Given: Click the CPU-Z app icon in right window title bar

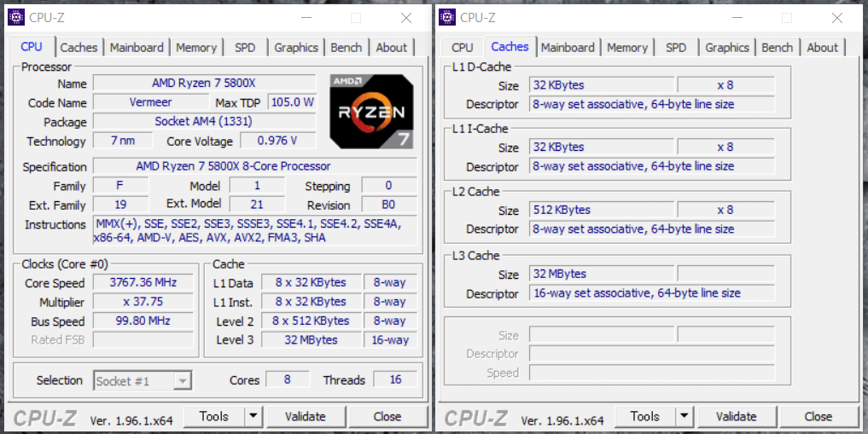Looking at the screenshot, I should [x=446, y=18].
